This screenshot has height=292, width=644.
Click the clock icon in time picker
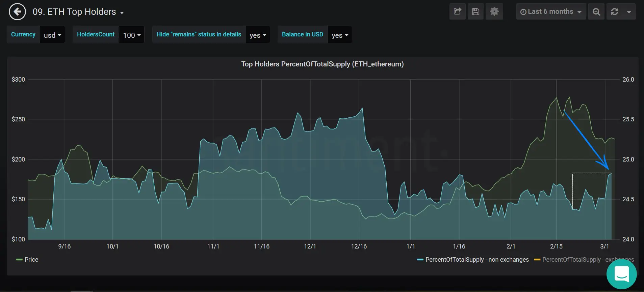coord(523,12)
